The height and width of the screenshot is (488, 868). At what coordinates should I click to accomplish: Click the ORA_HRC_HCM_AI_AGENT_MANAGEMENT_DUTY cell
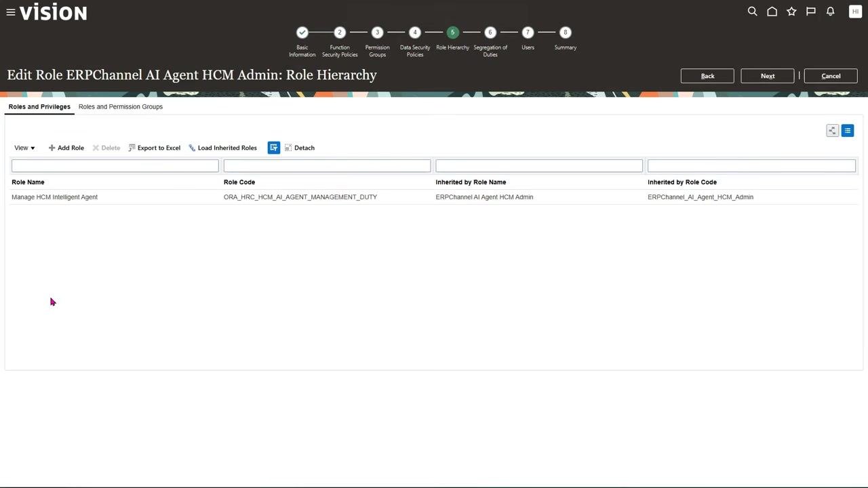(300, 197)
